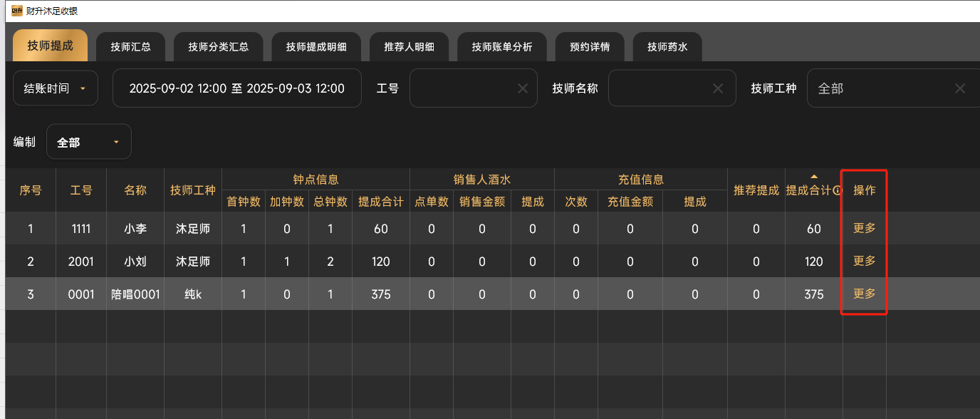Screen dimensions: 980x419
Task: Click the date range field 2025-09-02 至 2025-09-03
Action: [237, 88]
